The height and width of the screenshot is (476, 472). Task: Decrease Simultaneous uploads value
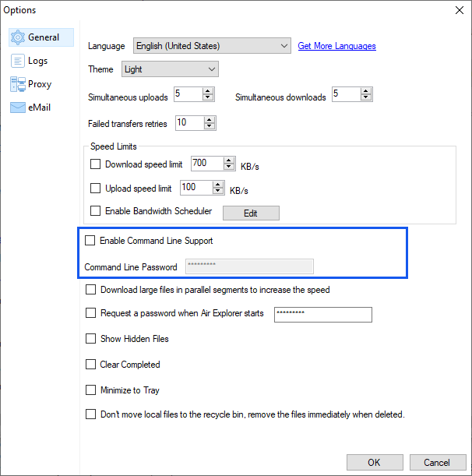coord(208,97)
